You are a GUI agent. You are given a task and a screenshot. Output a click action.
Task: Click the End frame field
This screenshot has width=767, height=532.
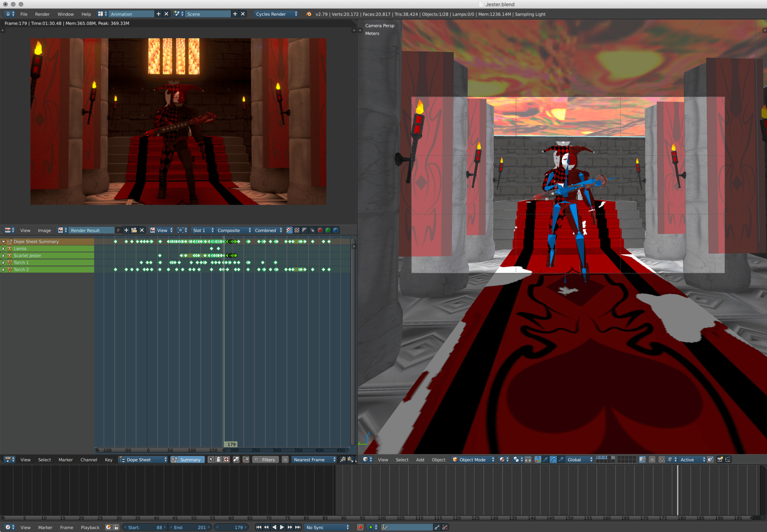[x=189, y=528]
